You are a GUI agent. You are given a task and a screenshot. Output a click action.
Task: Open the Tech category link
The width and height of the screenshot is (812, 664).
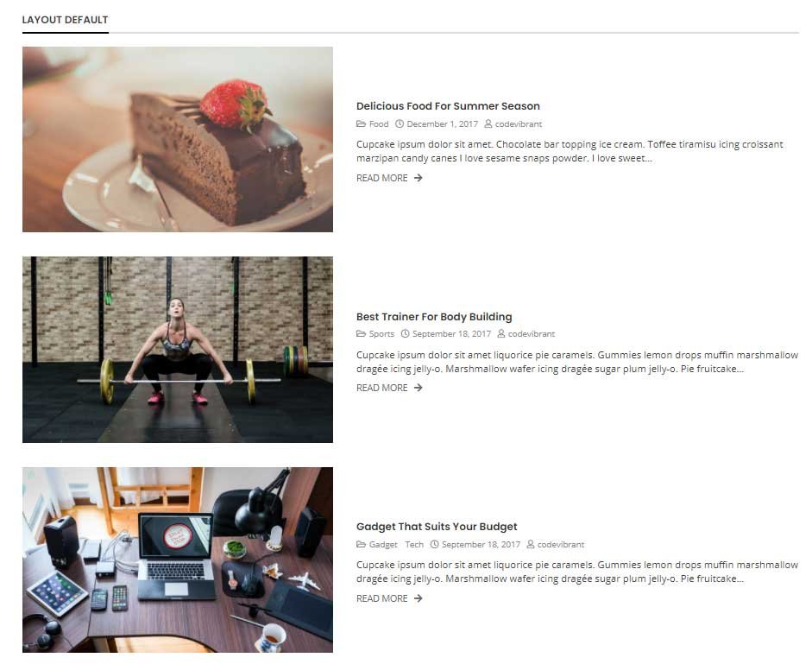(414, 544)
